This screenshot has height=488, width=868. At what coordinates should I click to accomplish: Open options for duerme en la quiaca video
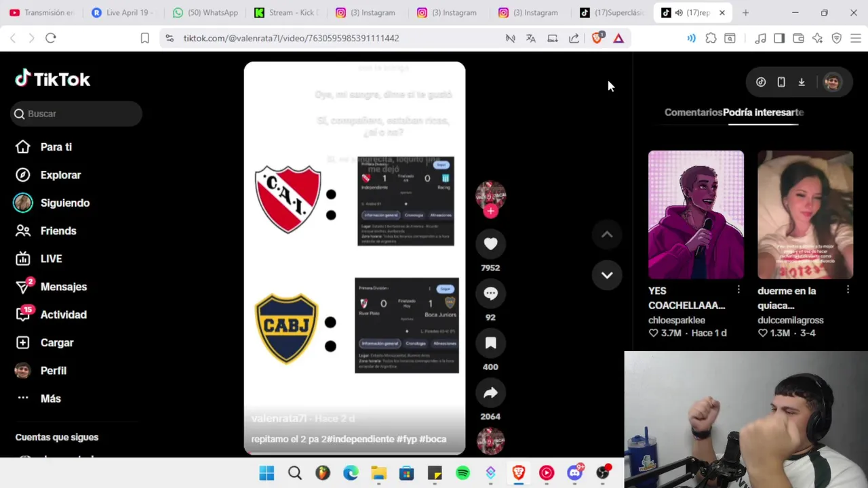(848, 290)
